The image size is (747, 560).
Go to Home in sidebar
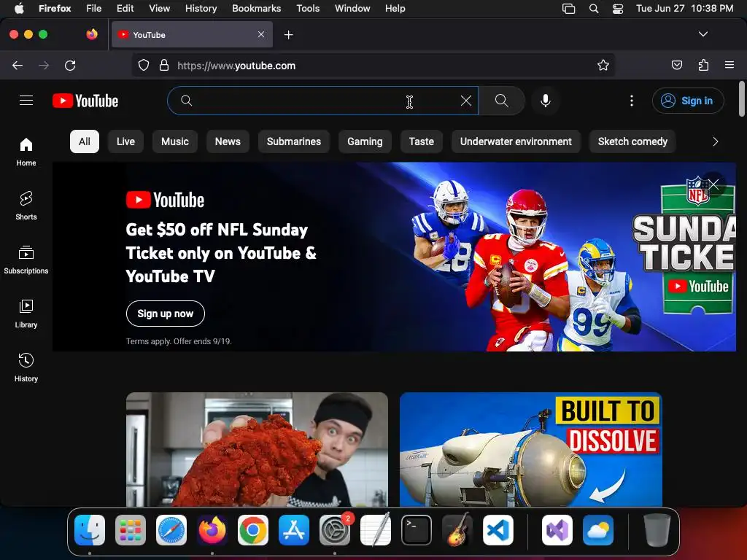(x=26, y=152)
